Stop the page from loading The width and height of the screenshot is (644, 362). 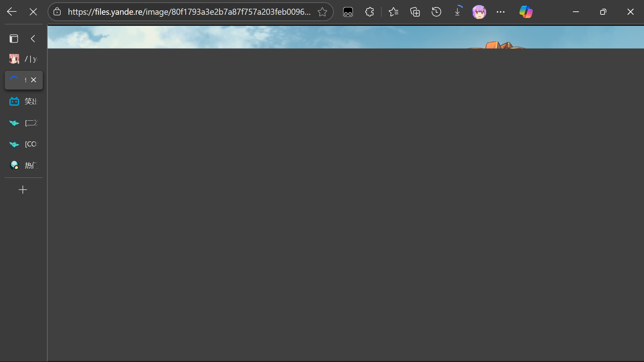tap(33, 12)
